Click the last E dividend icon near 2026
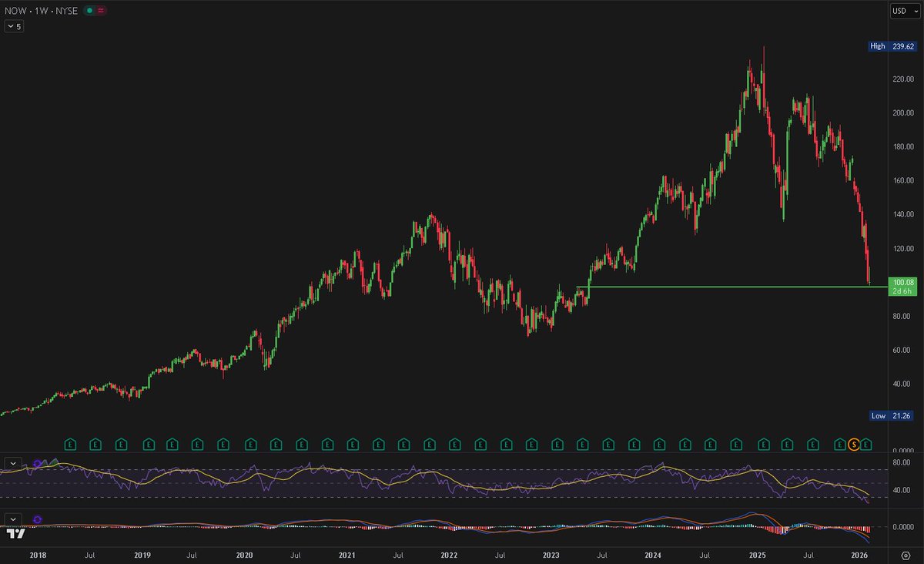Image resolution: width=924 pixels, height=564 pixels. pos(865,444)
